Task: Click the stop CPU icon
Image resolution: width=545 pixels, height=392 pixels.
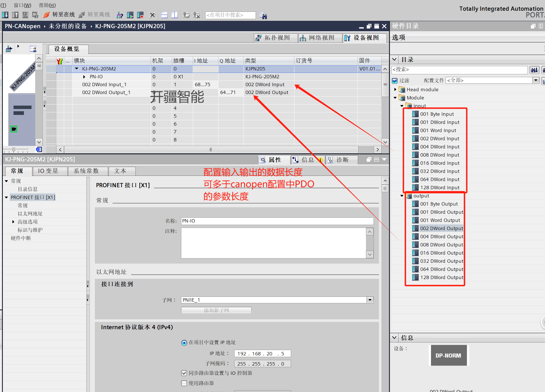Action: [140, 15]
